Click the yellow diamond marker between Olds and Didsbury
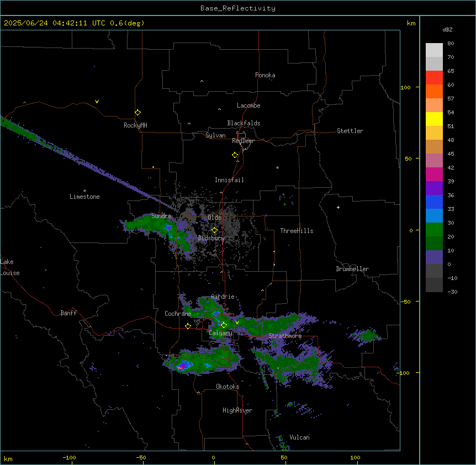This screenshot has width=476, height=465. point(214,230)
